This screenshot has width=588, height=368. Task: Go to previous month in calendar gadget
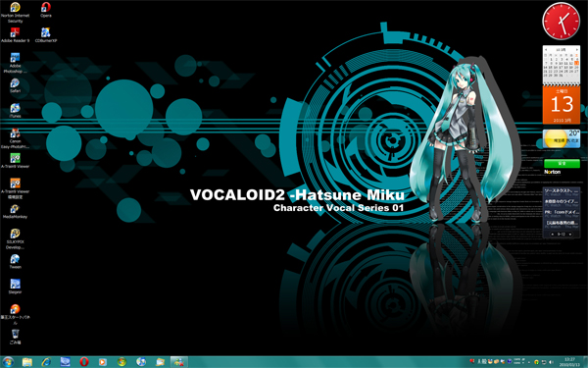coord(546,50)
